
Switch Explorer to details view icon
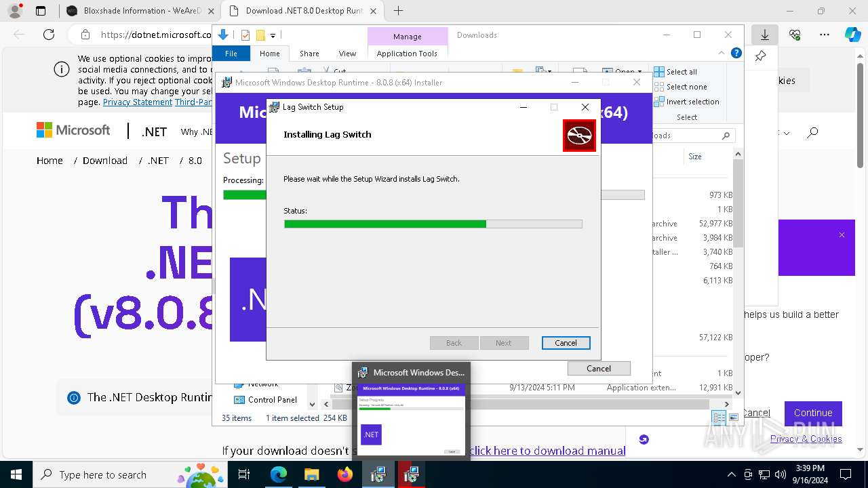coord(719,418)
